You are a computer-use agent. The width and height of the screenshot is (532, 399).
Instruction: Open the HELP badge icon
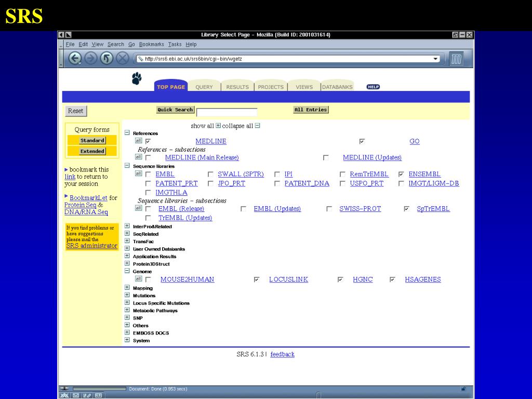(373, 87)
